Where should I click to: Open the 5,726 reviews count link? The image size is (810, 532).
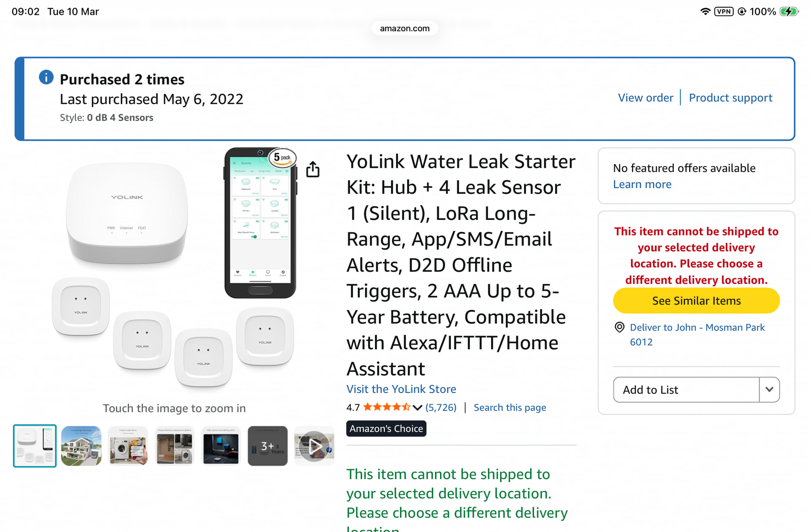(441, 408)
